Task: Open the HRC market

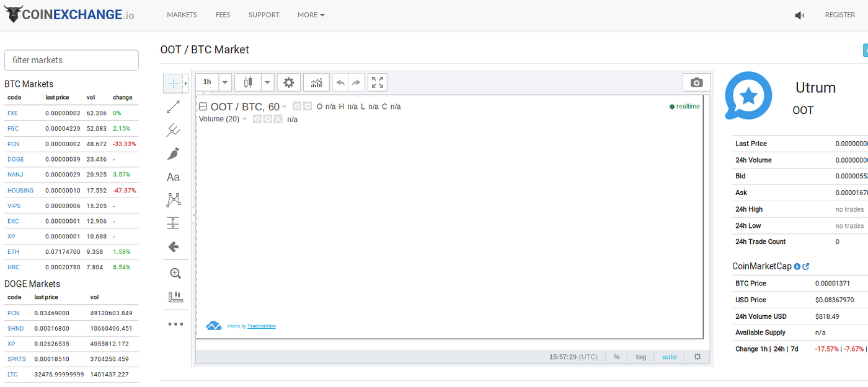Action: (x=13, y=267)
